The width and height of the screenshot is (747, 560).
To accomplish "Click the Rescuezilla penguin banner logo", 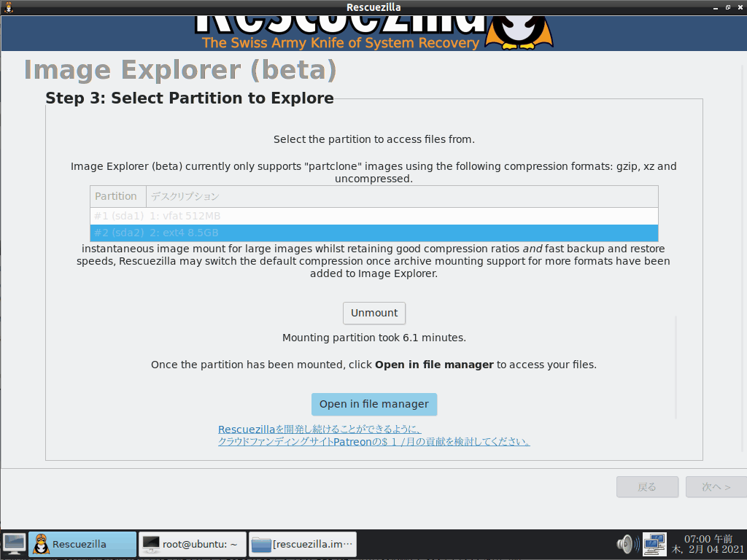I will tap(519, 32).
